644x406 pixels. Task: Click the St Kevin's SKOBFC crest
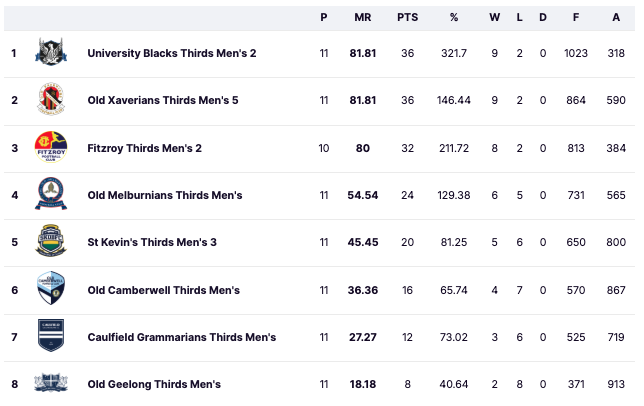51,241
